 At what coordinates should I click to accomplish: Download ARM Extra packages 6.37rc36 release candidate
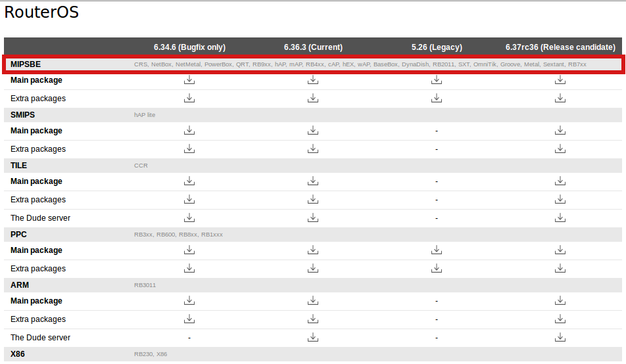pyautogui.click(x=560, y=319)
